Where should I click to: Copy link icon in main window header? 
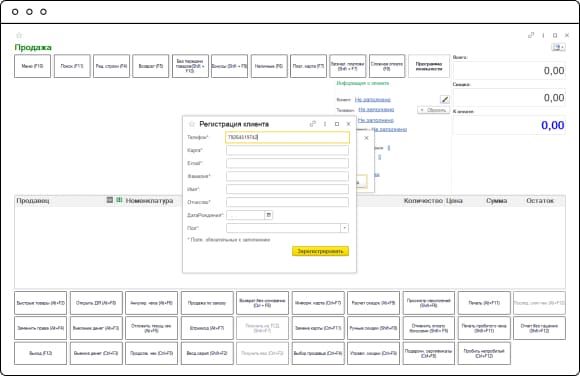(x=531, y=36)
